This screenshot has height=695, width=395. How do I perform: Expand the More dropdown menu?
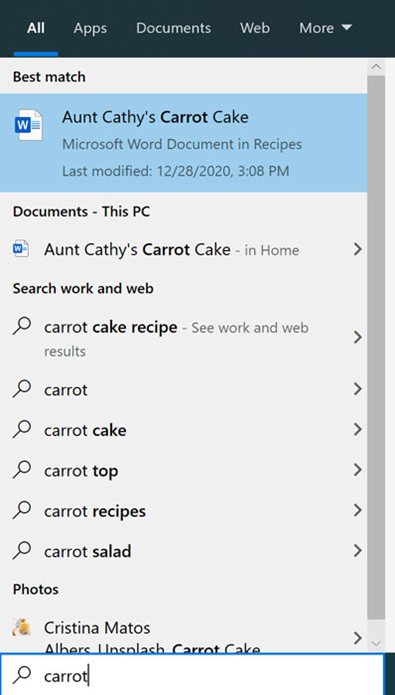tap(325, 28)
